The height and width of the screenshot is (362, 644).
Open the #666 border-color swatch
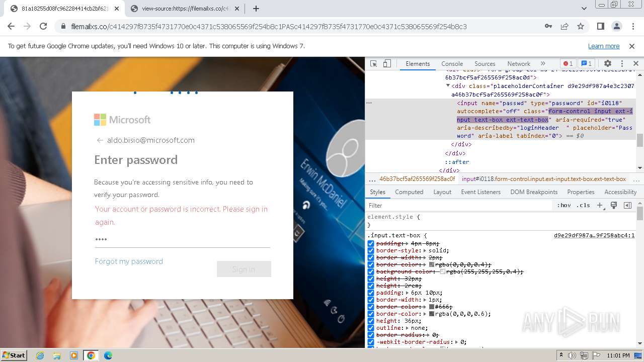click(432, 307)
